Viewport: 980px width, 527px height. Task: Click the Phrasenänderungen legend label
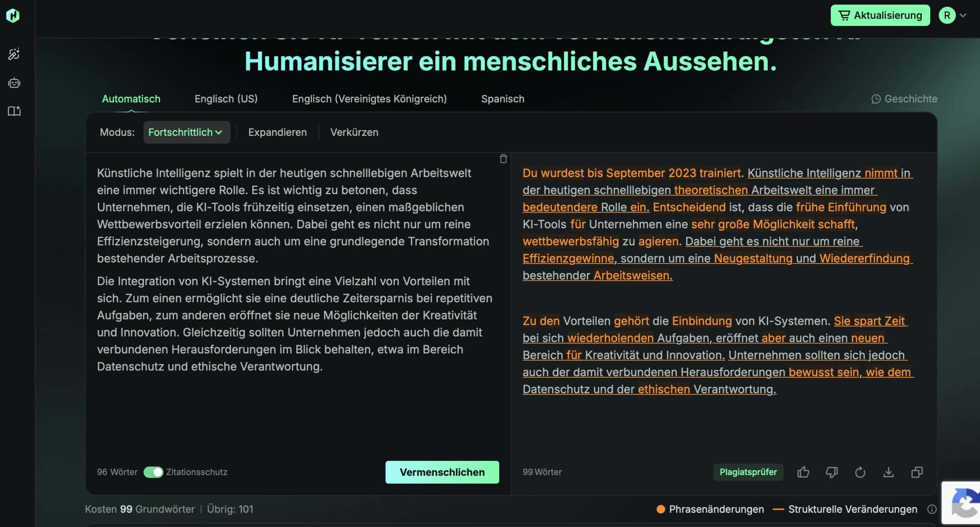716,509
